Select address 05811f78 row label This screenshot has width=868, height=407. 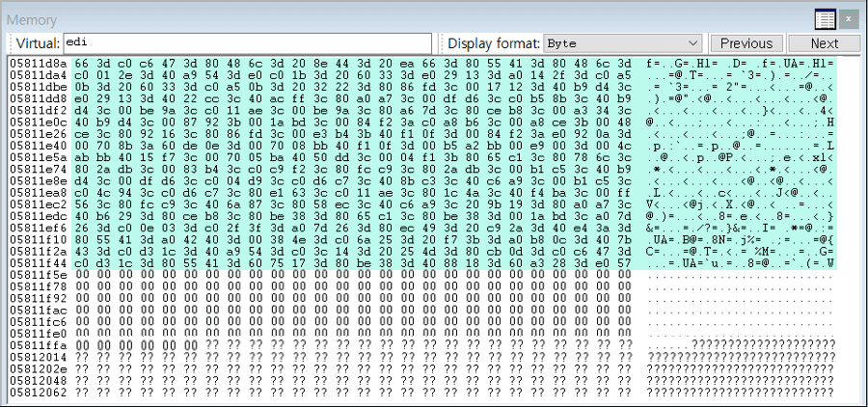39,286
